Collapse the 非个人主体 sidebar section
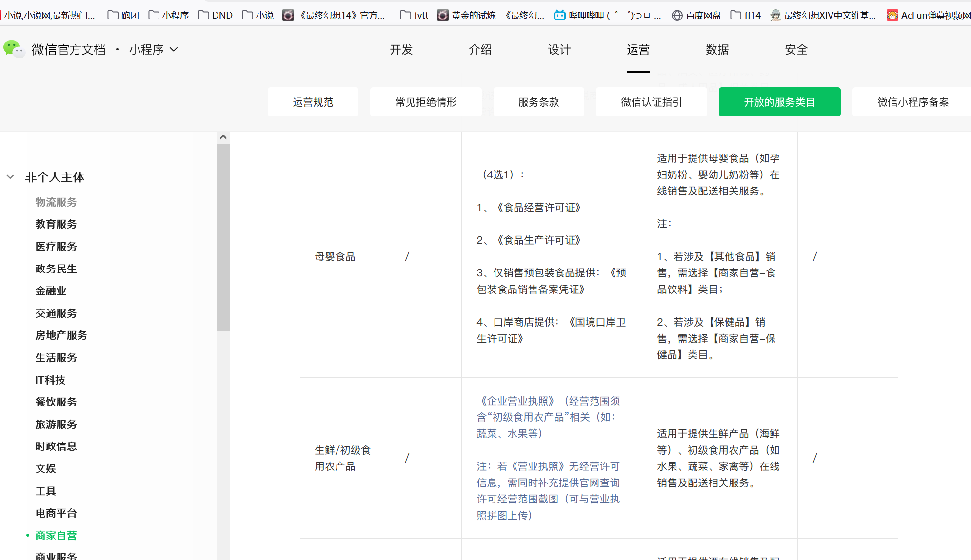Image resolution: width=971 pixels, height=560 pixels. [x=10, y=177]
